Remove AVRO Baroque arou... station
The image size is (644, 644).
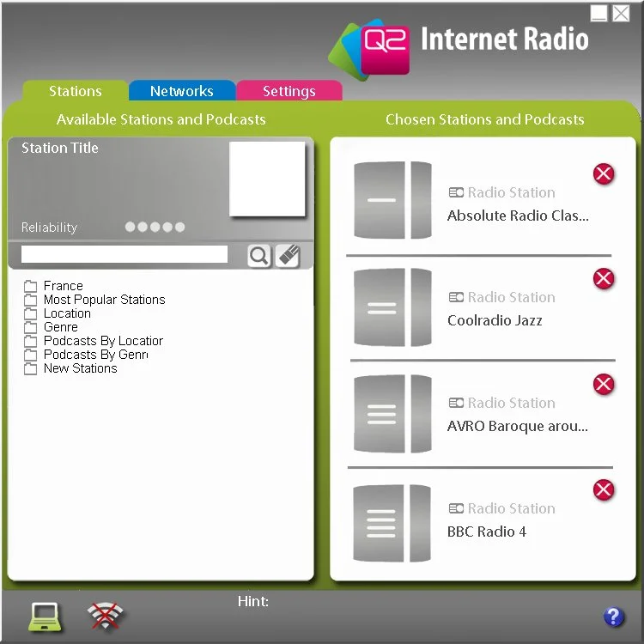point(604,384)
